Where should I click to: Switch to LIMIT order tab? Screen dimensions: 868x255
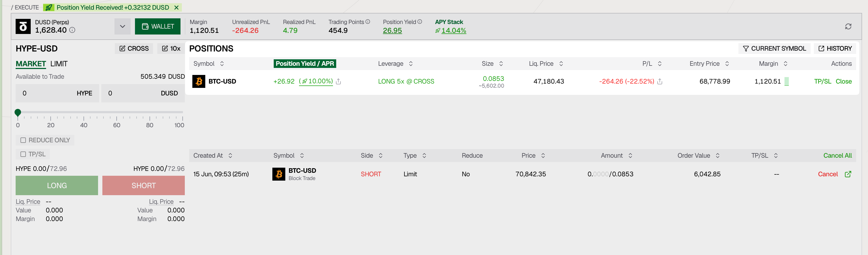(x=59, y=64)
